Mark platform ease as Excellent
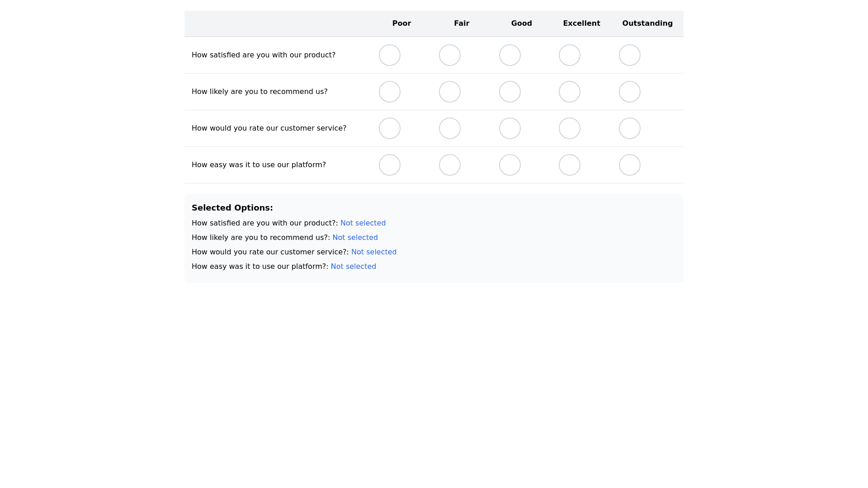The width and height of the screenshot is (868, 488). point(570,165)
